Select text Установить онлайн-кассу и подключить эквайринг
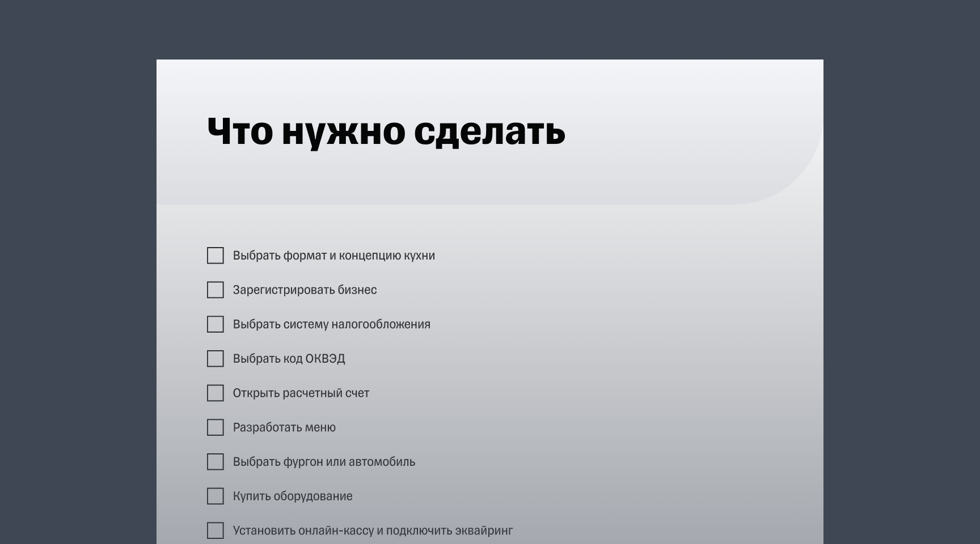The width and height of the screenshot is (980, 544). click(x=373, y=530)
